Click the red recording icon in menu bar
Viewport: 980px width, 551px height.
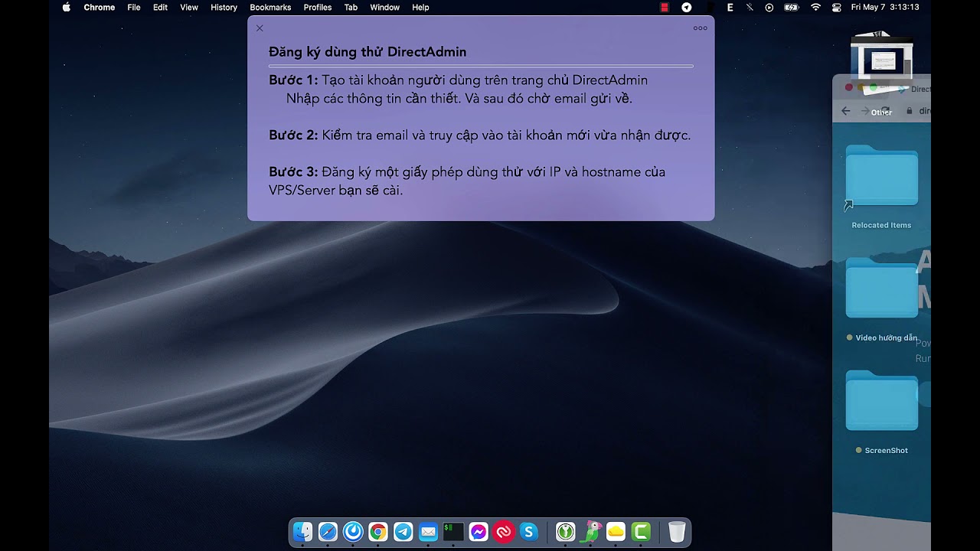pyautogui.click(x=665, y=7)
